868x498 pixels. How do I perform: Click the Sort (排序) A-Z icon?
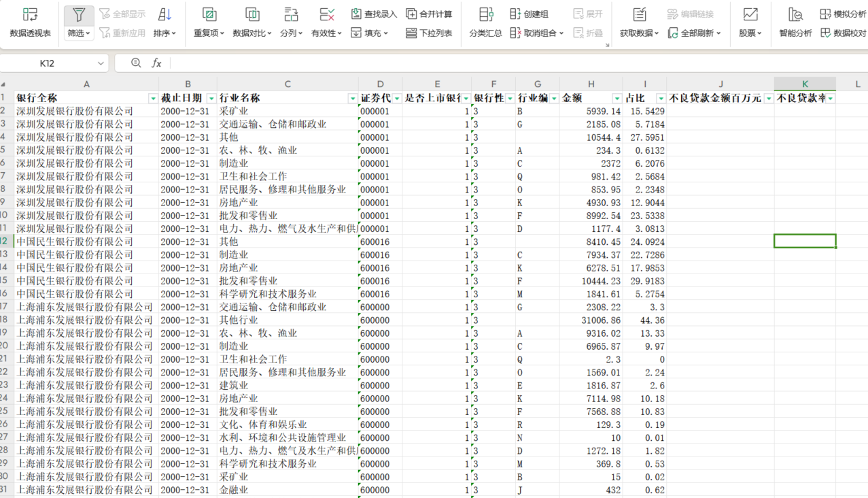(x=164, y=14)
